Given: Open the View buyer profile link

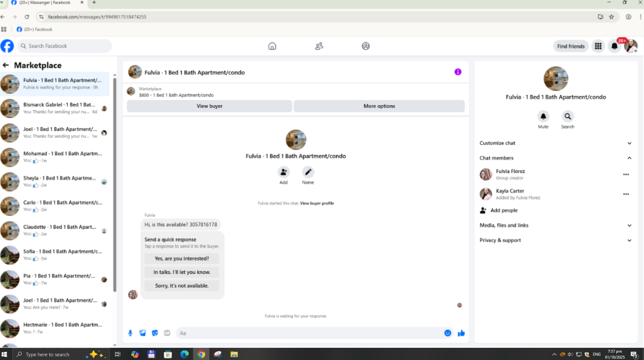Looking at the screenshot, I should (x=317, y=203).
